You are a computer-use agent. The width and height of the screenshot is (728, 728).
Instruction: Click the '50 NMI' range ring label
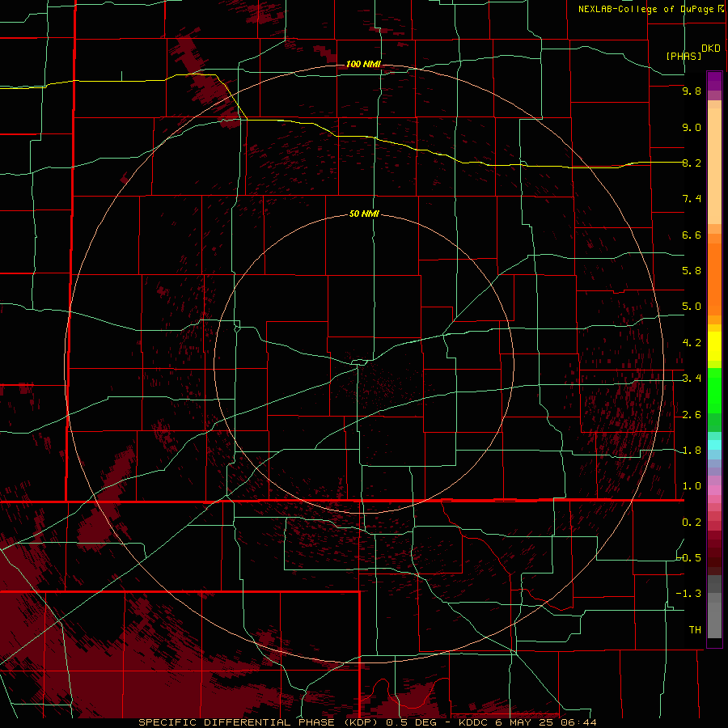point(364,214)
